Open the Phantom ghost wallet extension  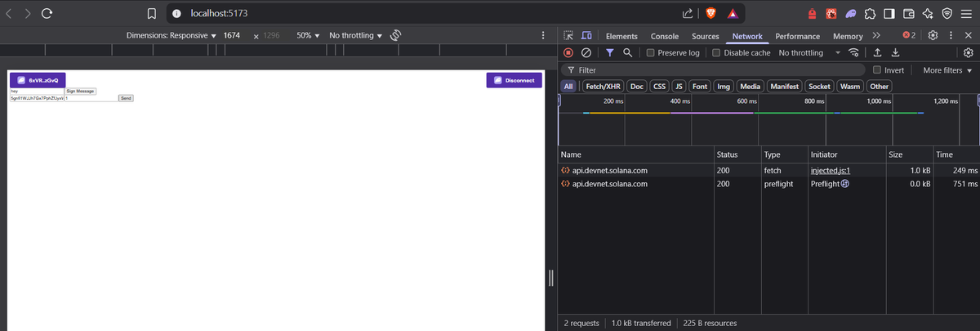[x=851, y=13]
